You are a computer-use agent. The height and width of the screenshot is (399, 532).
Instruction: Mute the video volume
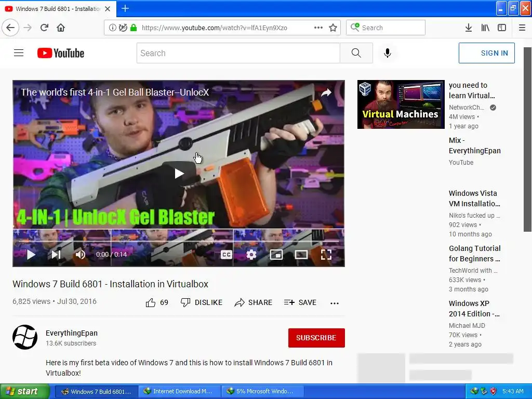[81, 255]
